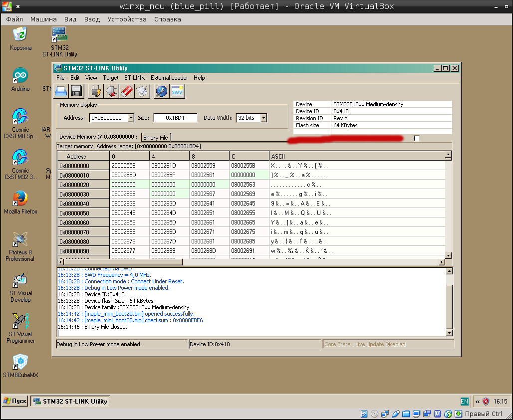The image size is (513, 420).
Task: Click the memory table horizontal scrollbar thumb
Action: [x=123, y=262]
